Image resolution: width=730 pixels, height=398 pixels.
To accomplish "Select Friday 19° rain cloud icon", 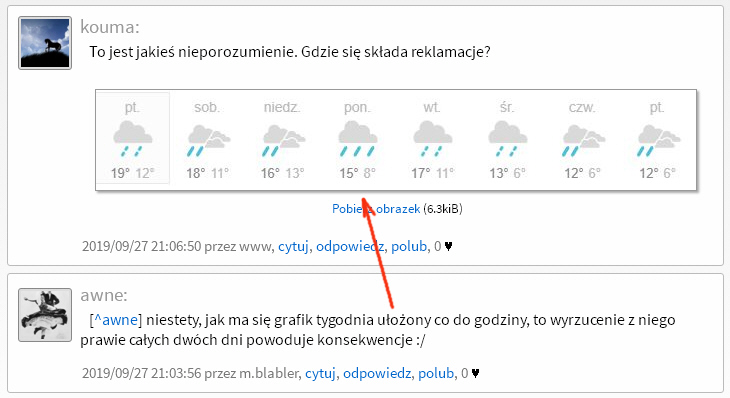I will pyautogui.click(x=132, y=139).
